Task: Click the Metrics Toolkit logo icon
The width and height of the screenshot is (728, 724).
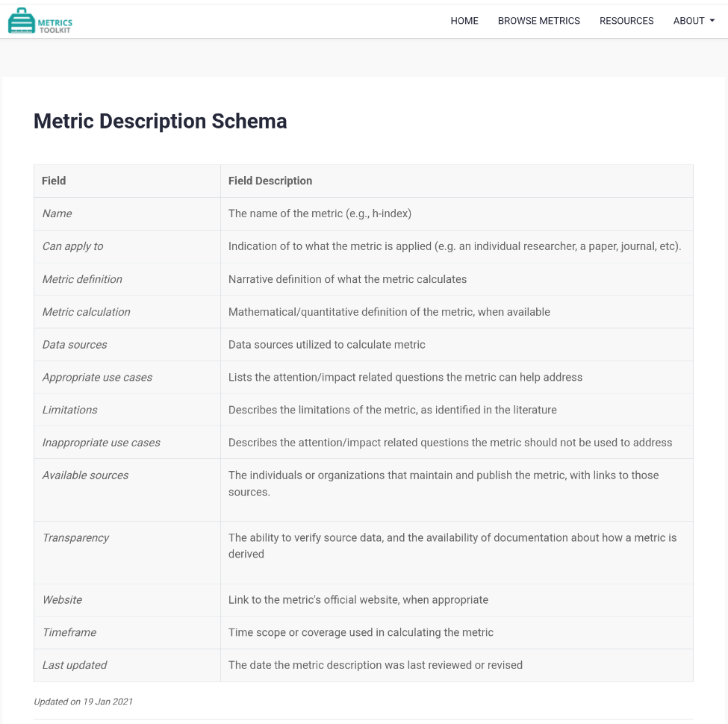Action: pyautogui.click(x=22, y=21)
